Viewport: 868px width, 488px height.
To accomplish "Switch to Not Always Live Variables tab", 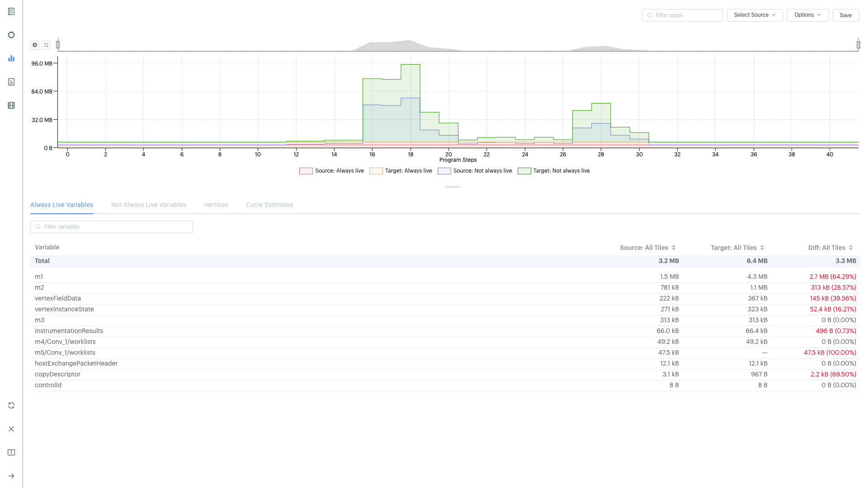I will coord(148,205).
